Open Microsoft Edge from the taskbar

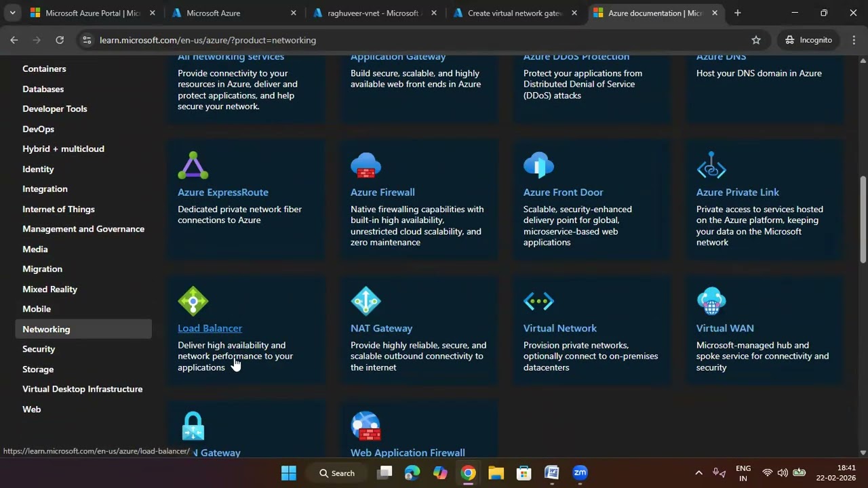point(412,473)
